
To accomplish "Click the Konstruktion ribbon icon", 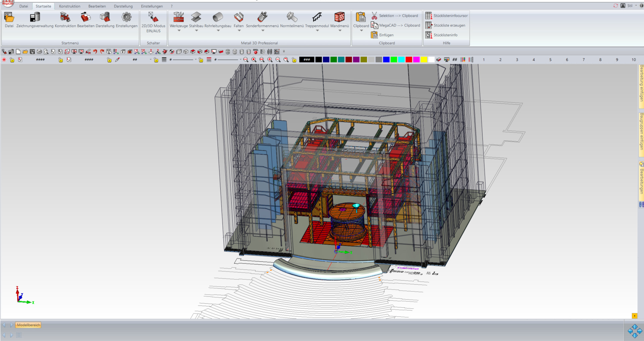I will pos(65,17).
